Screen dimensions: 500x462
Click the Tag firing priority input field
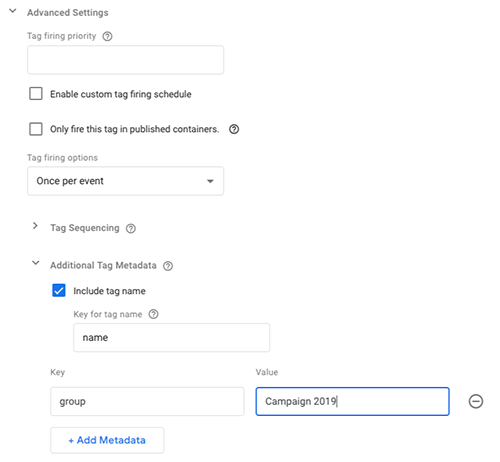point(125,60)
